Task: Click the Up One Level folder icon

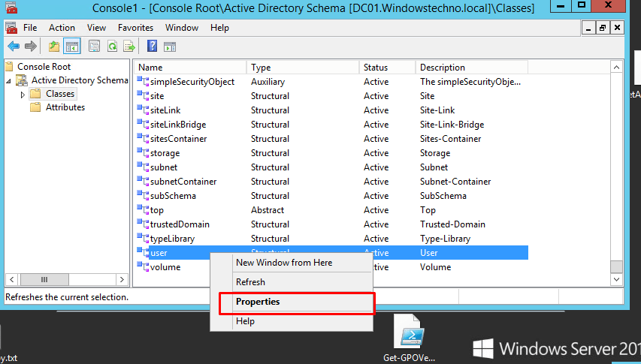Action: coord(54,47)
